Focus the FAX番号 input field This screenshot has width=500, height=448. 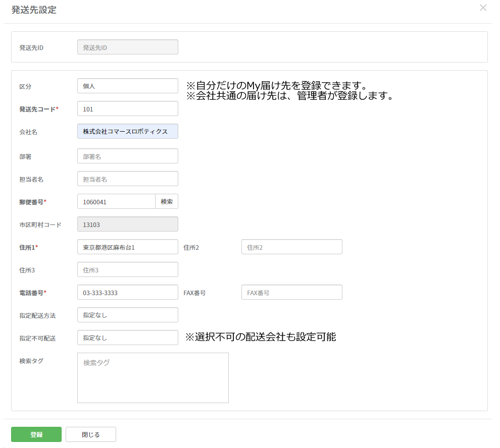point(291,293)
